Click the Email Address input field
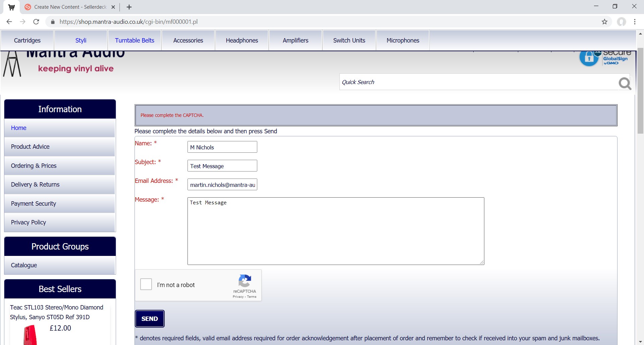 222,185
